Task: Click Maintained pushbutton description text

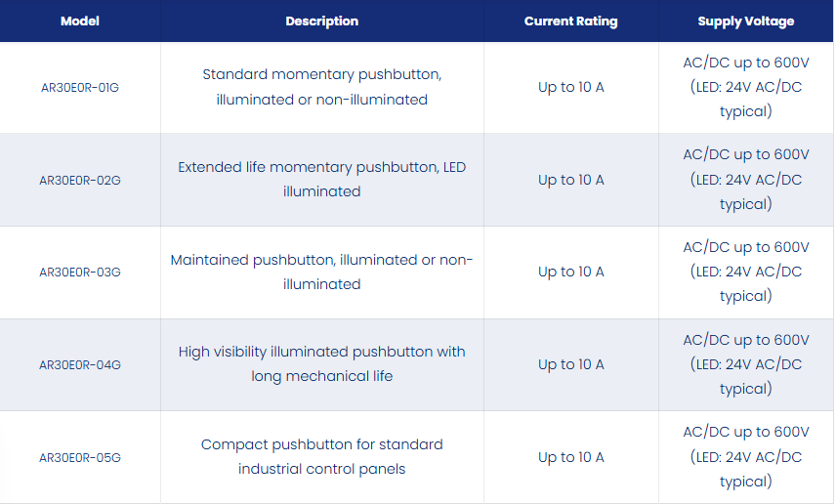Action: tap(322, 272)
